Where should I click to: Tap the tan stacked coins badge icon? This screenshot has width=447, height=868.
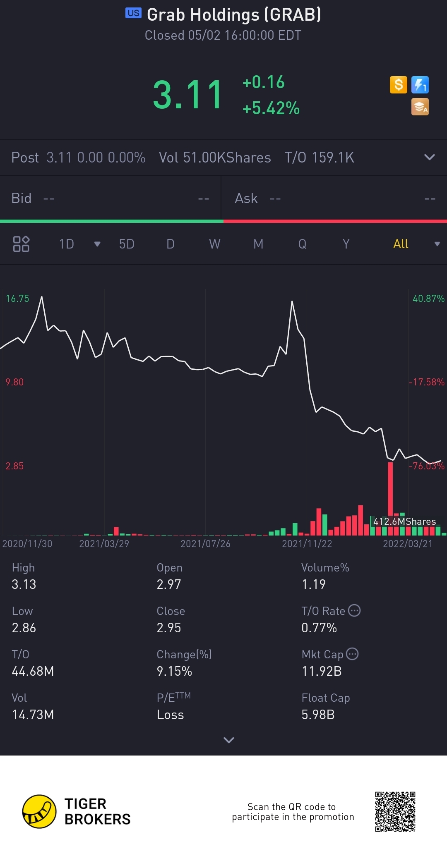click(420, 107)
